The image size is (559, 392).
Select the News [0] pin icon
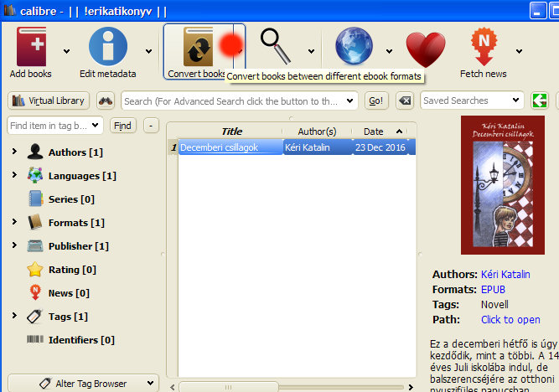[35, 292]
